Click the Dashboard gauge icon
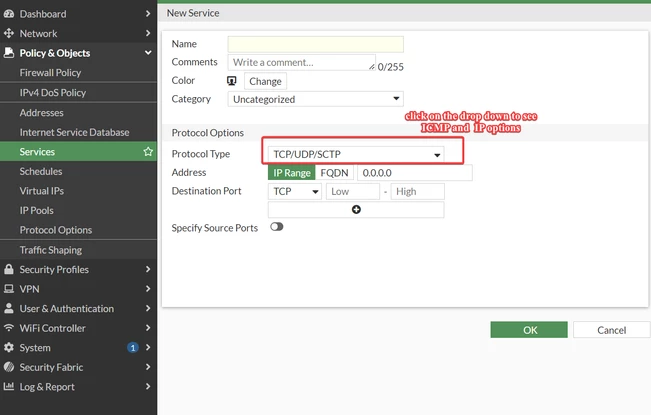 9,14
